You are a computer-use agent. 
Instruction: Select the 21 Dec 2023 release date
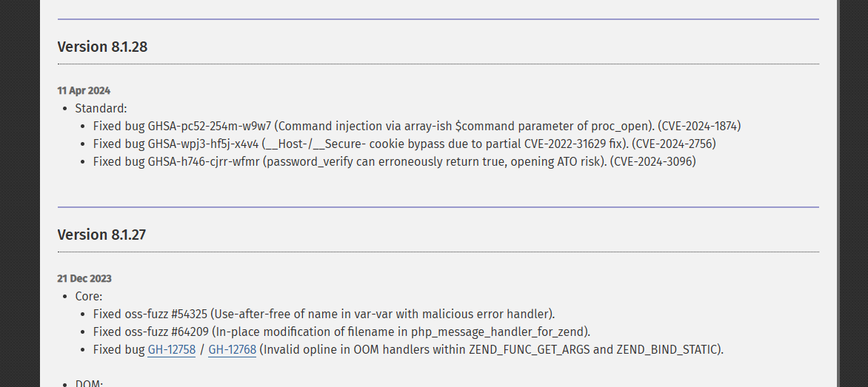click(x=84, y=279)
